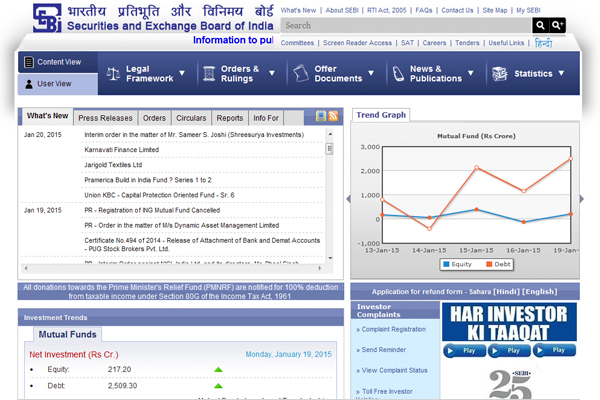Viewport: 600px width, 400px height.
Task: Open the Press Releases tab
Action: (x=105, y=118)
